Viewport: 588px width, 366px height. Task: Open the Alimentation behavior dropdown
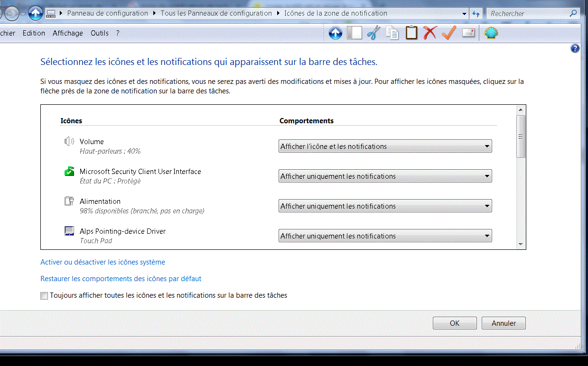pyautogui.click(x=385, y=206)
